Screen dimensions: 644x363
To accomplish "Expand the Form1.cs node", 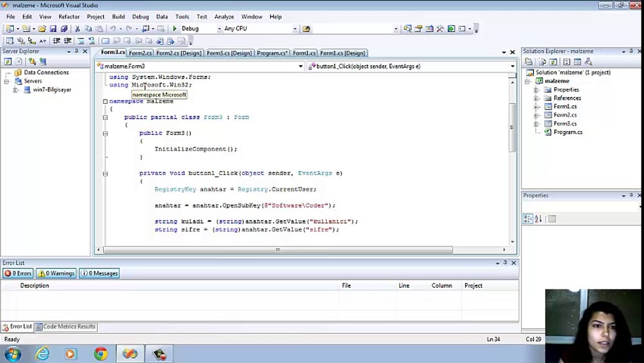I will [x=536, y=107].
